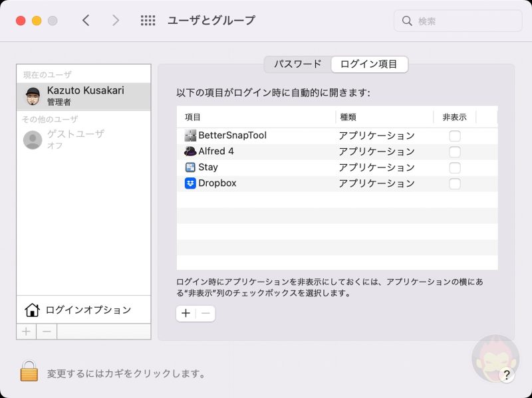The height and width of the screenshot is (398, 532).
Task: Select the Dropbox login item
Action: click(217, 183)
